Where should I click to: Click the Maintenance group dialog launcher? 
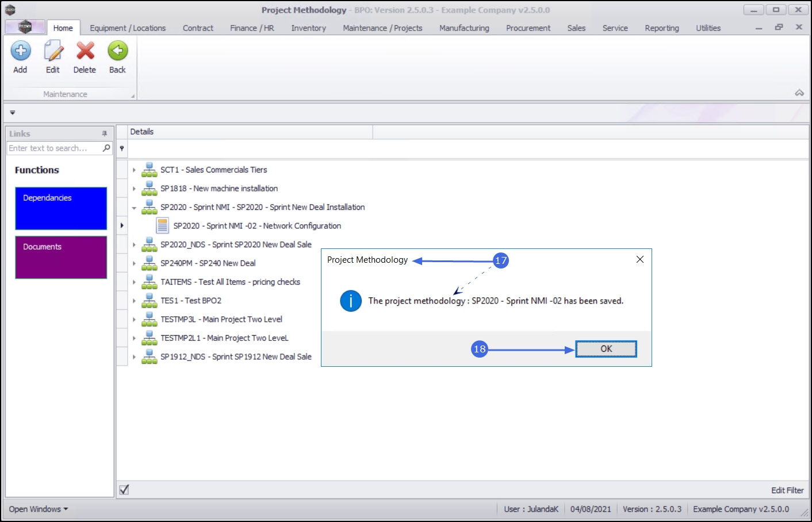point(133,96)
